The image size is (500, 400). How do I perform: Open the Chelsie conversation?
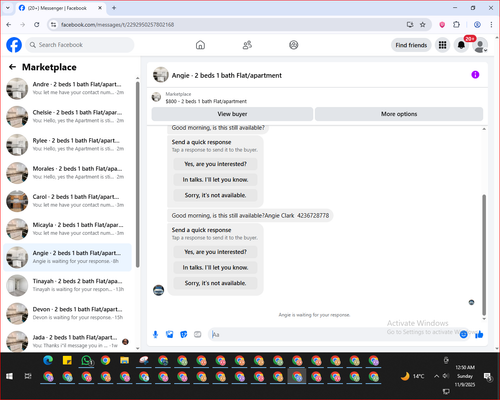(x=68, y=117)
